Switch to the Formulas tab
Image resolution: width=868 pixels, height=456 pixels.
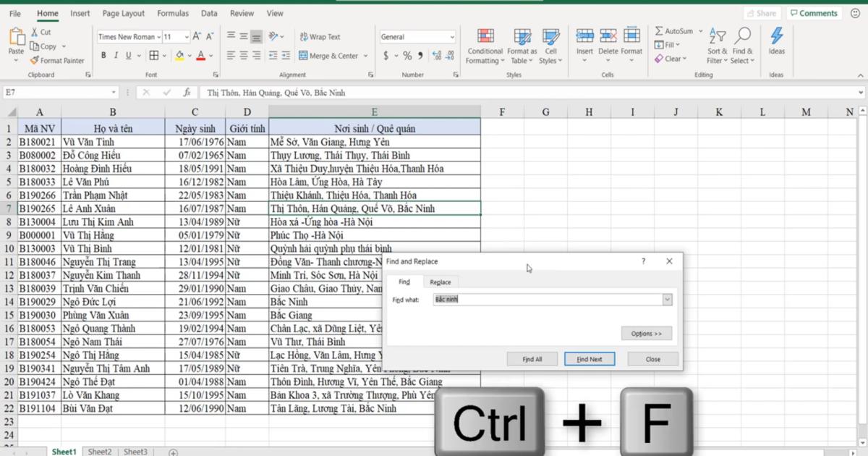(x=173, y=14)
